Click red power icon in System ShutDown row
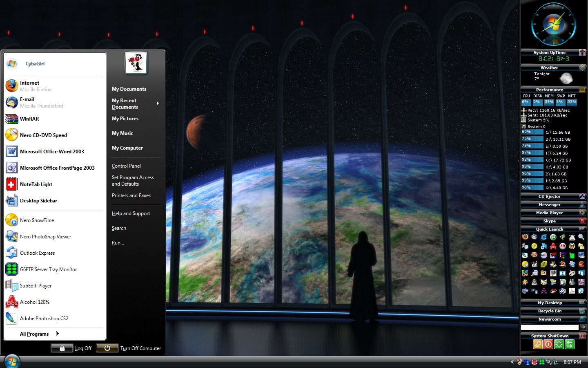The image size is (588, 368). [x=548, y=344]
